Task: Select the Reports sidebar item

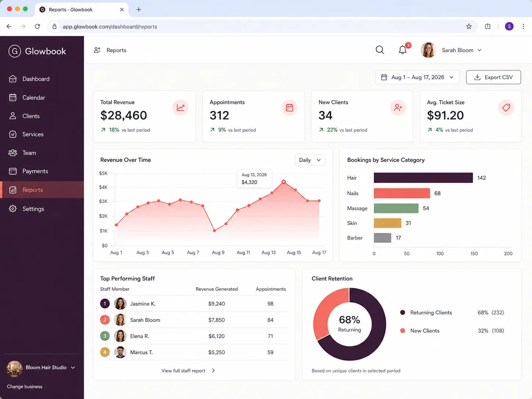Action: point(42,190)
